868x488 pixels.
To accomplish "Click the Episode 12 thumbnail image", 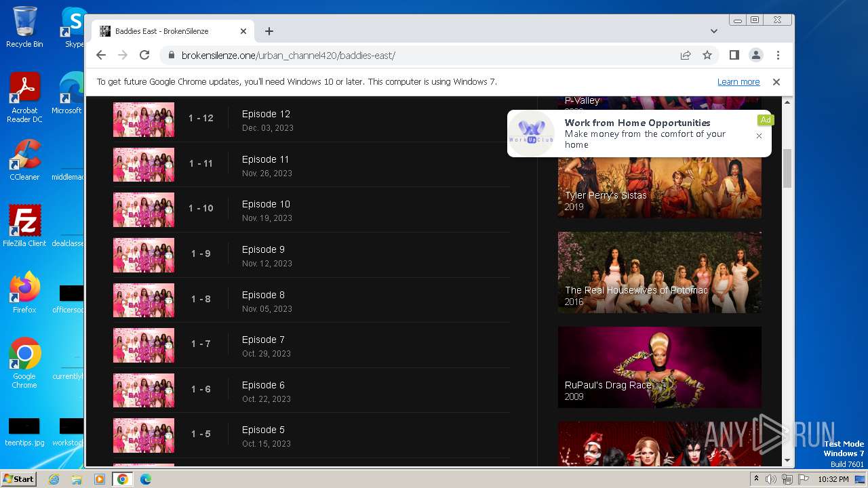I will pos(144,119).
